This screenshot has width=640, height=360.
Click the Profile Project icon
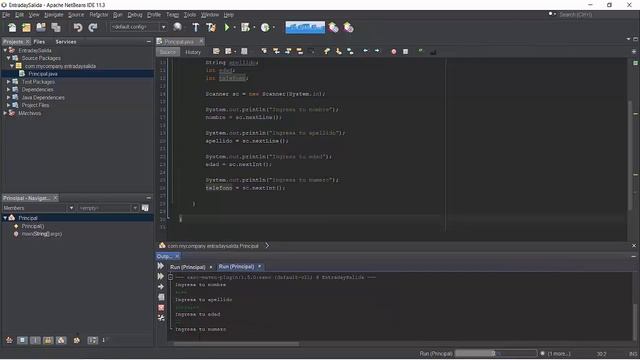265,27
